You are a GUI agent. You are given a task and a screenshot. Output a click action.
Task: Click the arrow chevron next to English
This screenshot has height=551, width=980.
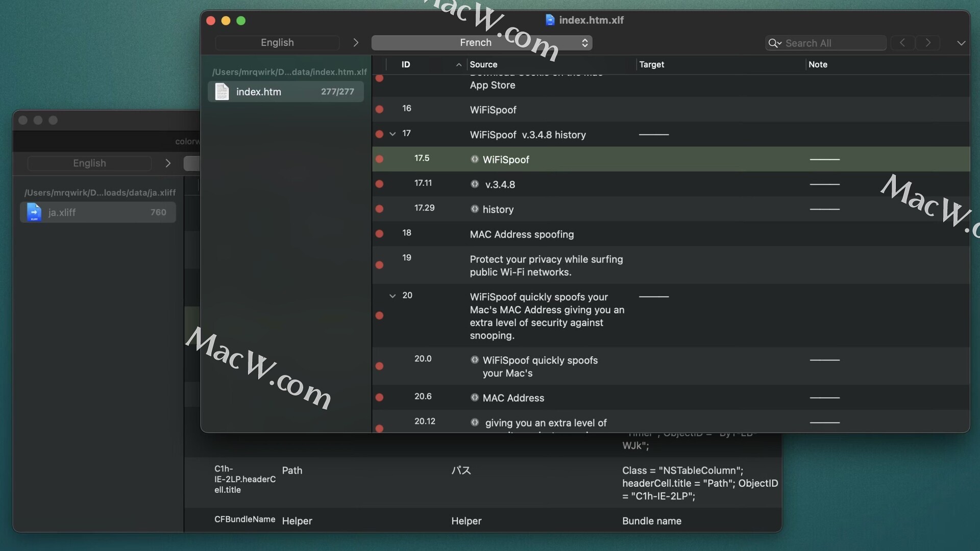pyautogui.click(x=356, y=43)
